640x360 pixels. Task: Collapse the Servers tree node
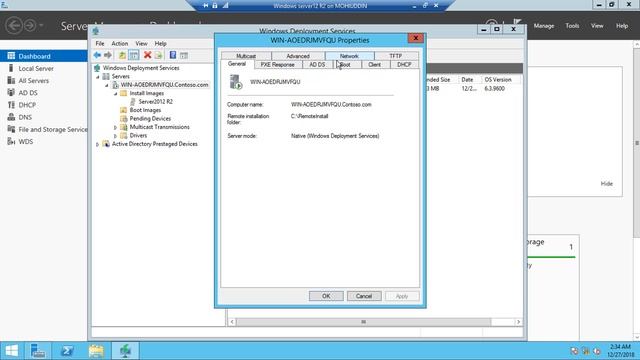[x=98, y=77]
